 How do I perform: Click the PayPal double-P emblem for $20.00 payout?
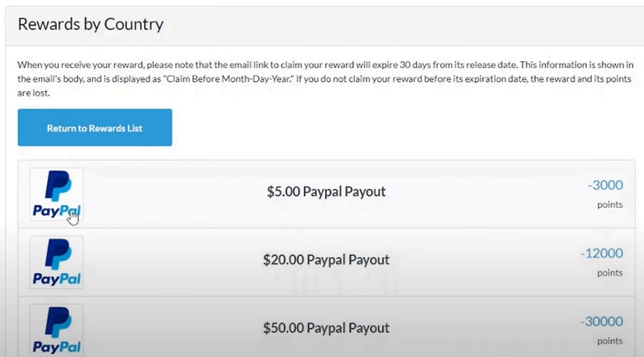[x=58, y=254]
